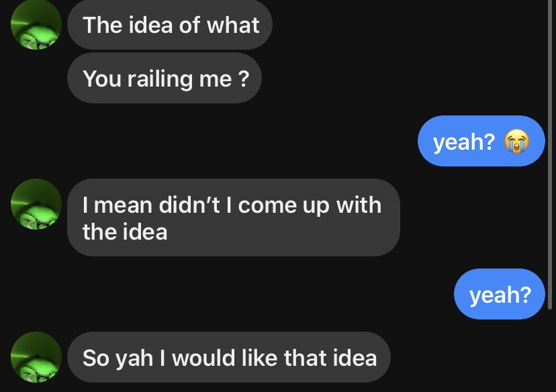
Task: Click the avatar next to "I mean didn't I"
Action: (36, 204)
